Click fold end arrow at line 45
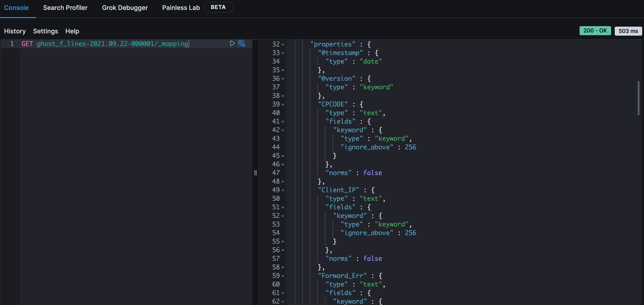The height and width of the screenshot is (305, 644). pos(283,156)
